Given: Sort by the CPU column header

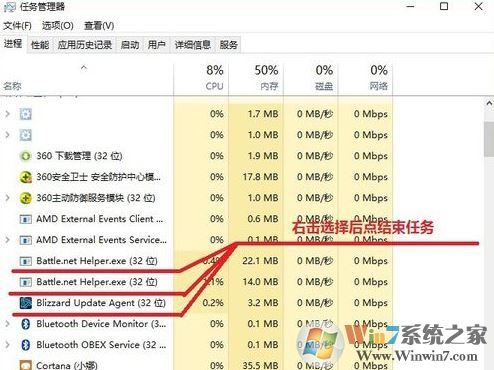Looking at the screenshot, I should (201, 78).
